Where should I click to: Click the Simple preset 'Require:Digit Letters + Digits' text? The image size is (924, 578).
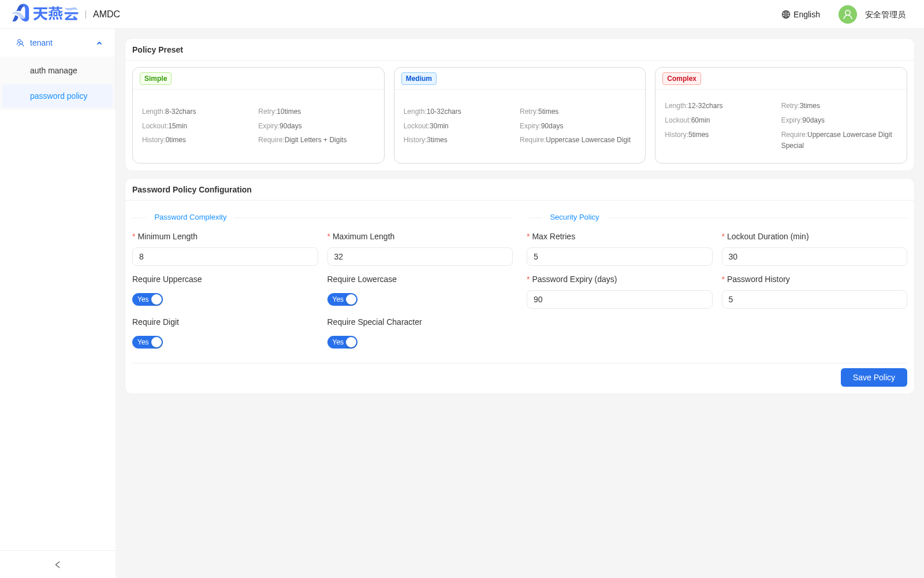point(303,140)
